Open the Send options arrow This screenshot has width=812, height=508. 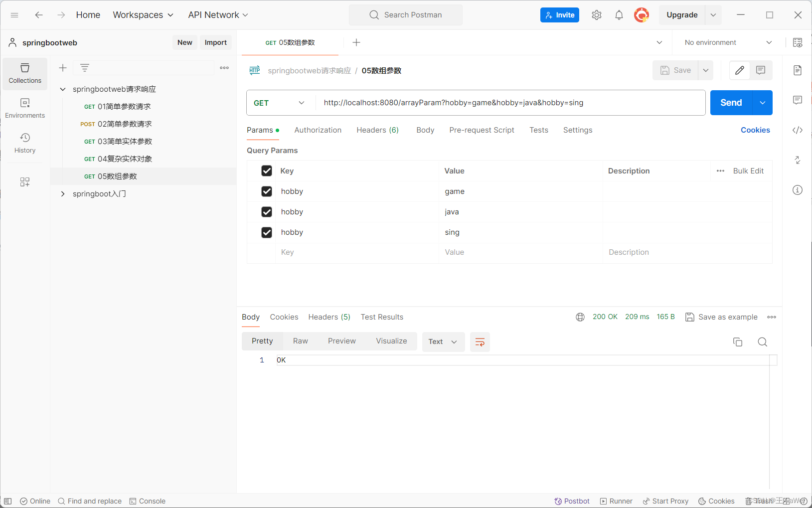[763, 103]
